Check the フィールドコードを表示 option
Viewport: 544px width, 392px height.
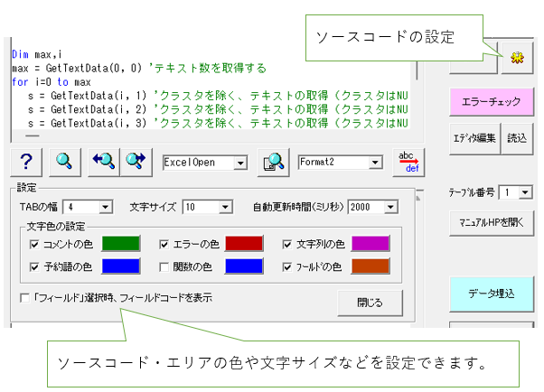[24, 297]
